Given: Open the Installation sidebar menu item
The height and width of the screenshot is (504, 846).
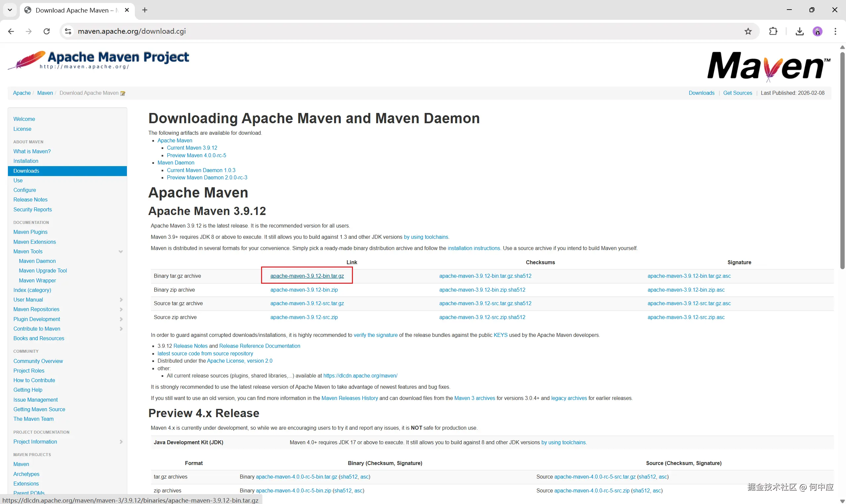Looking at the screenshot, I should (x=26, y=161).
